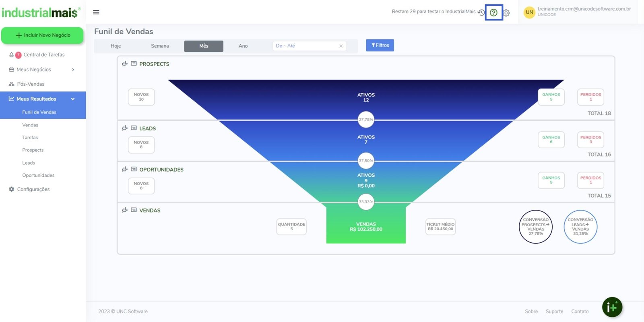Click chart icon beside OPORTUNIDADES
This screenshot has width=644, height=322.
[x=125, y=169]
